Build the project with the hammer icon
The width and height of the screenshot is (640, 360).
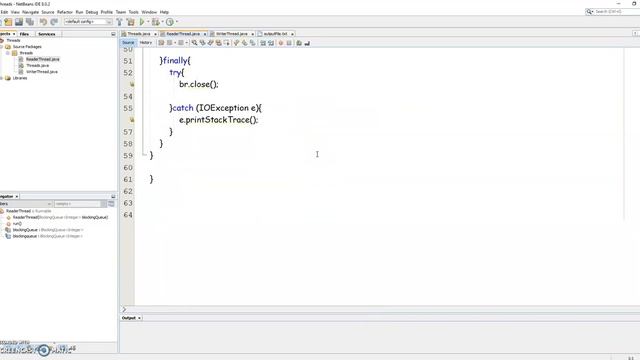pyautogui.click(x=119, y=22)
